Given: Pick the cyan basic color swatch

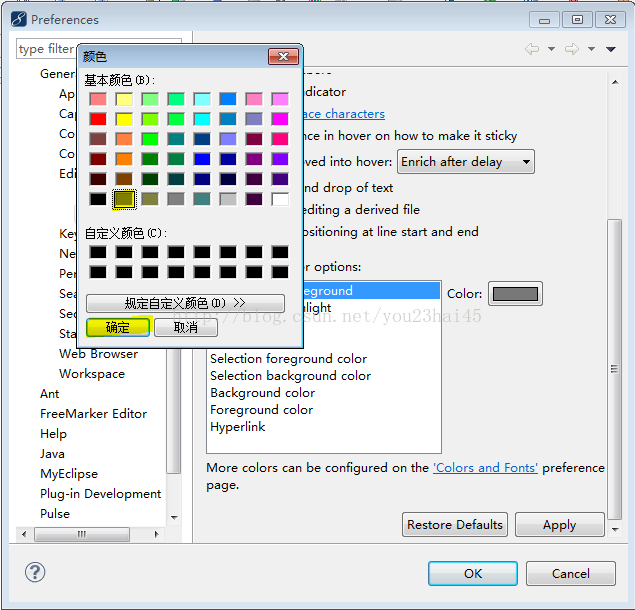Looking at the screenshot, I should (202, 119).
